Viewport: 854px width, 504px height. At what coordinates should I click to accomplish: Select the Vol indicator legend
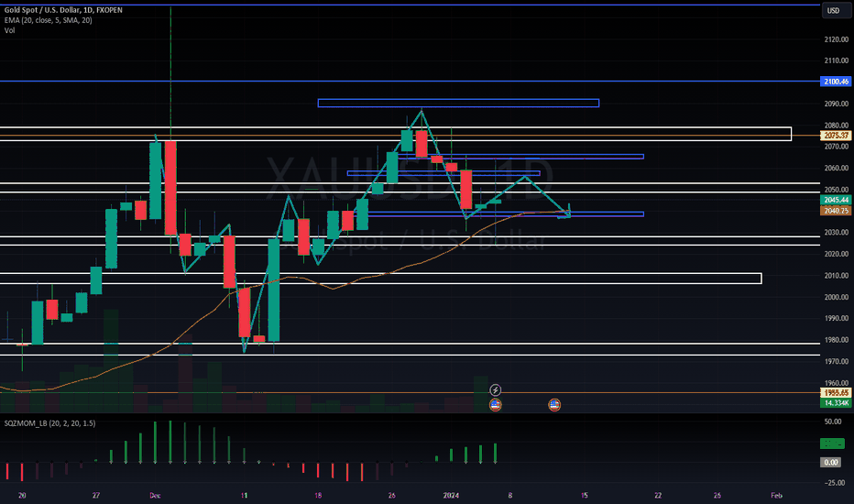click(x=9, y=30)
